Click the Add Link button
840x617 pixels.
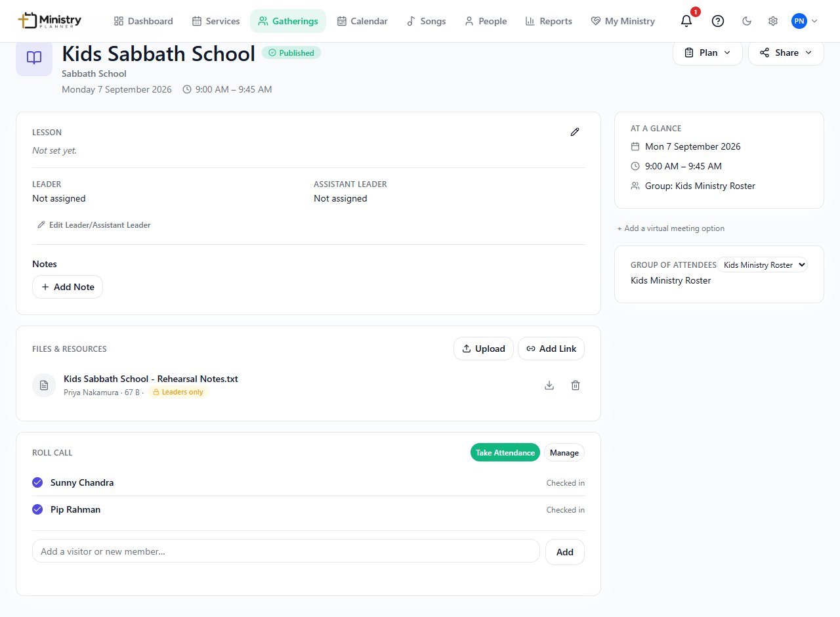click(551, 349)
